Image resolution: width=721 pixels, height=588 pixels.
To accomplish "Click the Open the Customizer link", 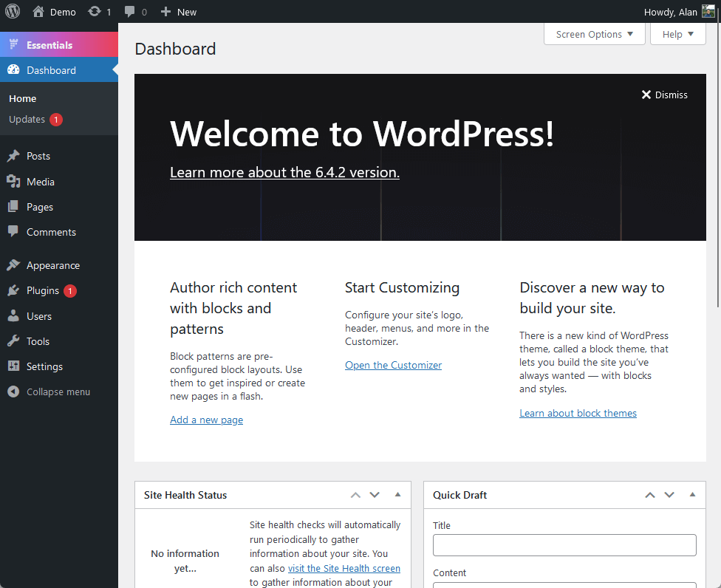I will pos(393,365).
